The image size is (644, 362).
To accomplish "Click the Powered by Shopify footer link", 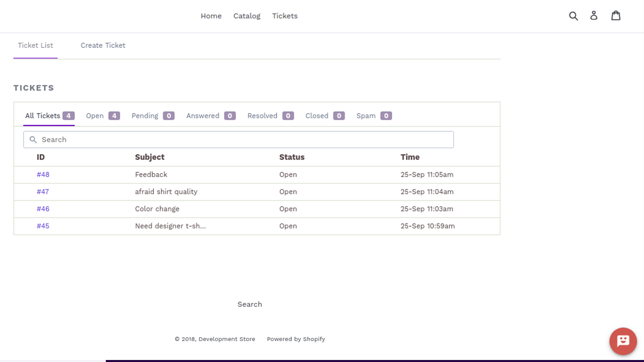I will pos(296,339).
